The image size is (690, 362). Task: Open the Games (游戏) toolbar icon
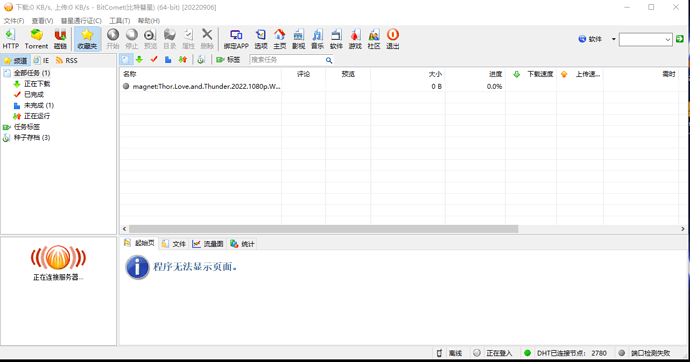pos(355,39)
